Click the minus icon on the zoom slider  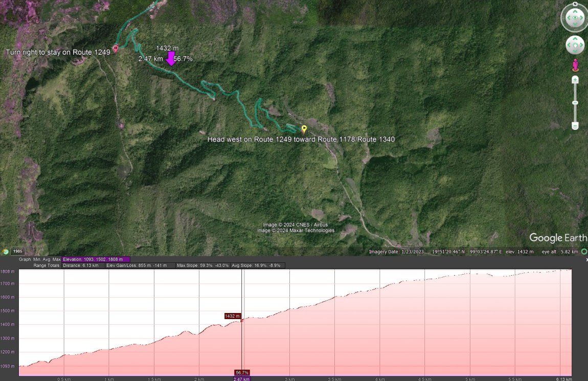point(575,126)
